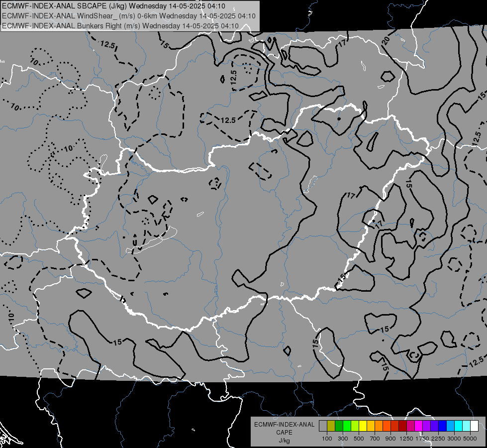Click the contour label 20 on the map
The image size is (487, 448).
(385, 40)
